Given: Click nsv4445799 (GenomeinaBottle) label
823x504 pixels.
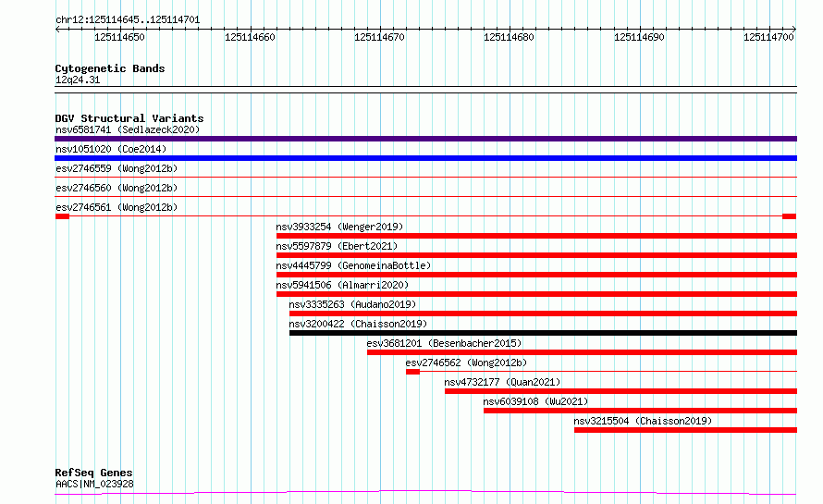Looking at the screenshot, I should pos(353,265).
